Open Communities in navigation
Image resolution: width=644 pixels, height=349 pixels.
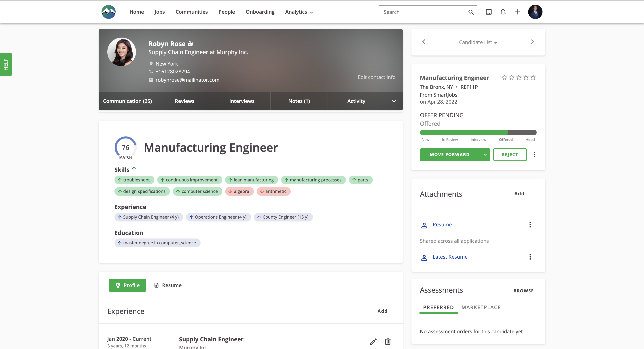191,12
